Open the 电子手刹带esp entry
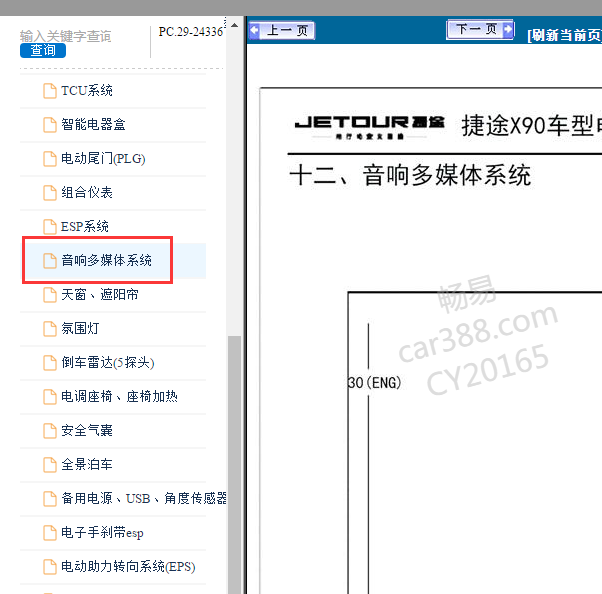 click(x=102, y=532)
